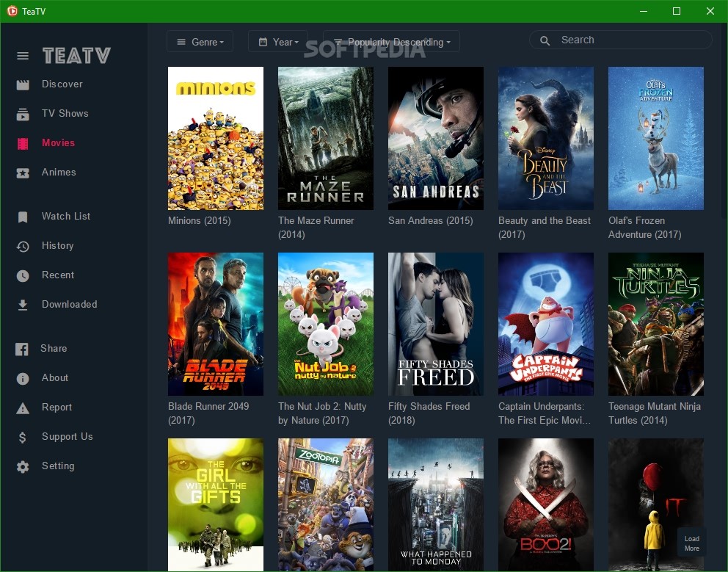Screen dimensions: 728x572
Task: Open the Blade Runner 2049 poster
Action: pyautogui.click(x=216, y=324)
